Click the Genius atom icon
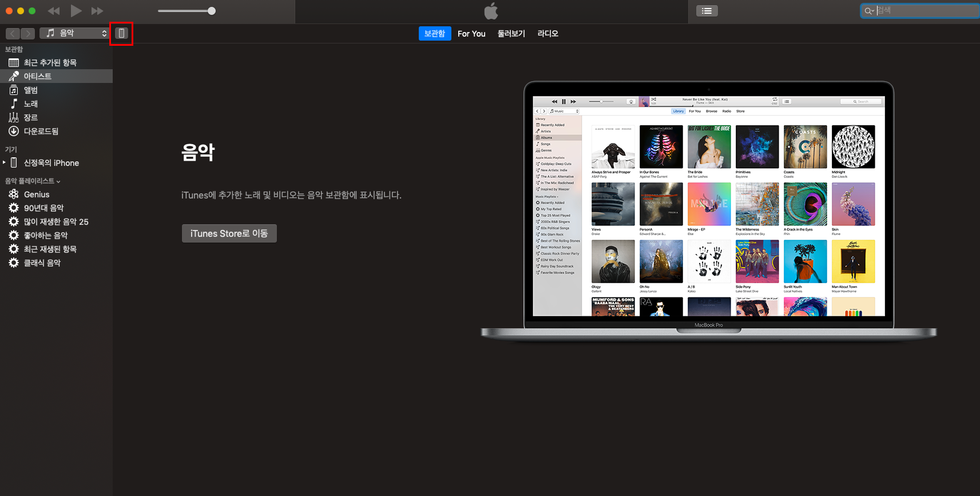This screenshot has height=496, width=980. (14, 195)
